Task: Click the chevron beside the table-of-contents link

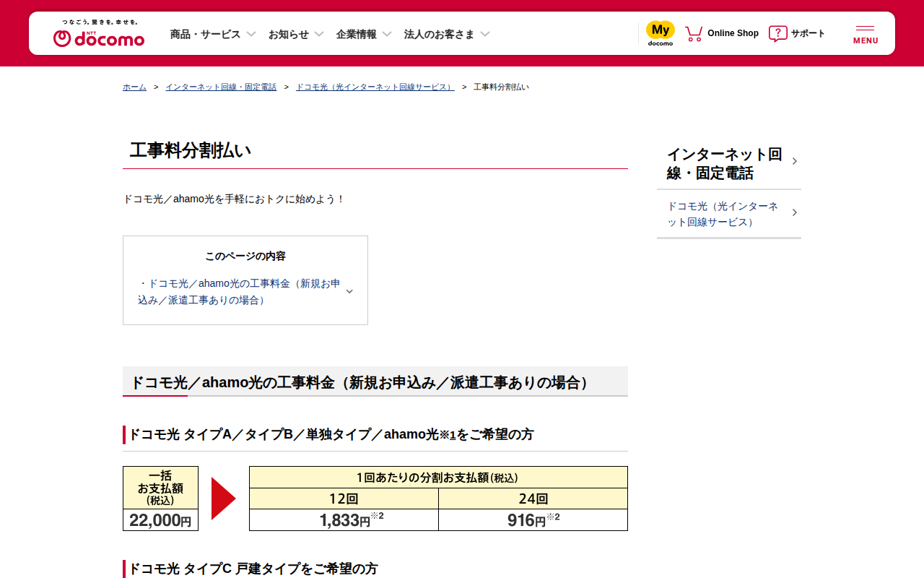Action: (x=349, y=292)
